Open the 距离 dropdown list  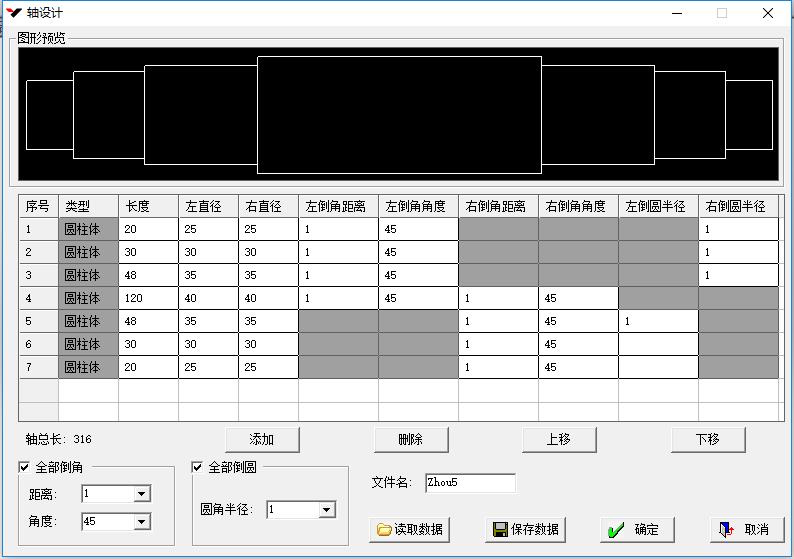pyautogui.click(x=141, y=494)
